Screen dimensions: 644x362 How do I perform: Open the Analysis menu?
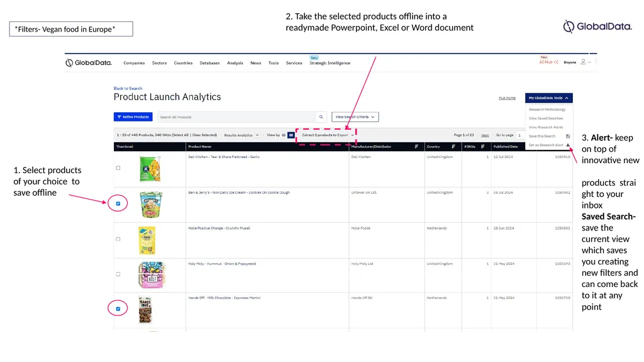pos(235,63)
